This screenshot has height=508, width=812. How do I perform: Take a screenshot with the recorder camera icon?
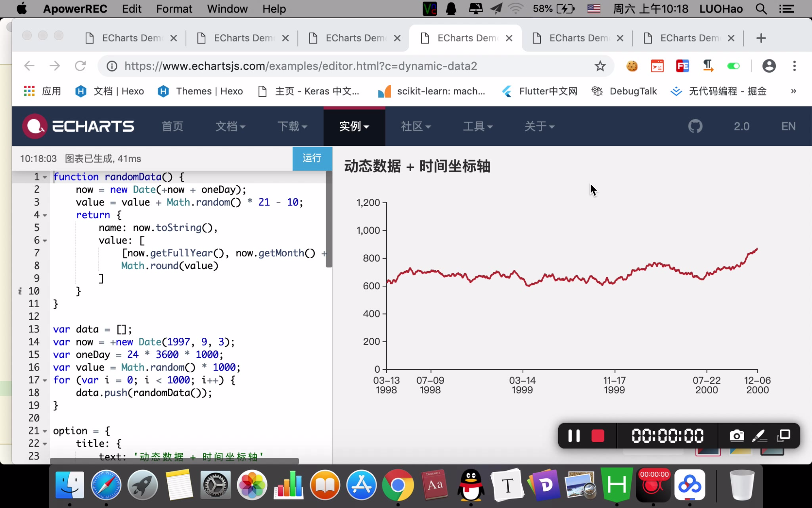[x=736, y=436]
